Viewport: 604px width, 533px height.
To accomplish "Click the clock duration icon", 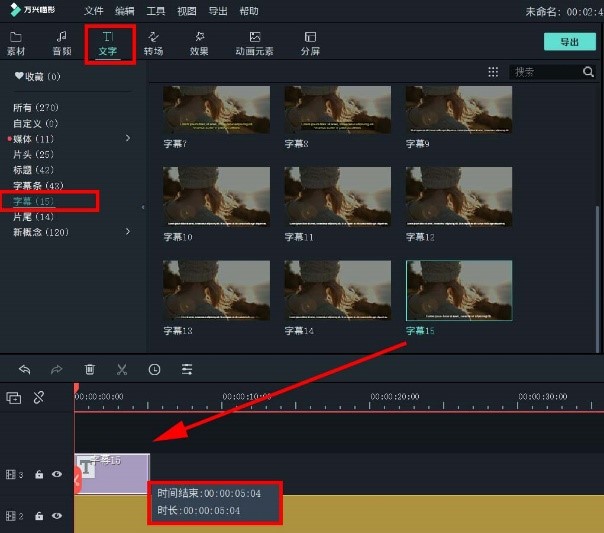I will (x=154, y=370).
